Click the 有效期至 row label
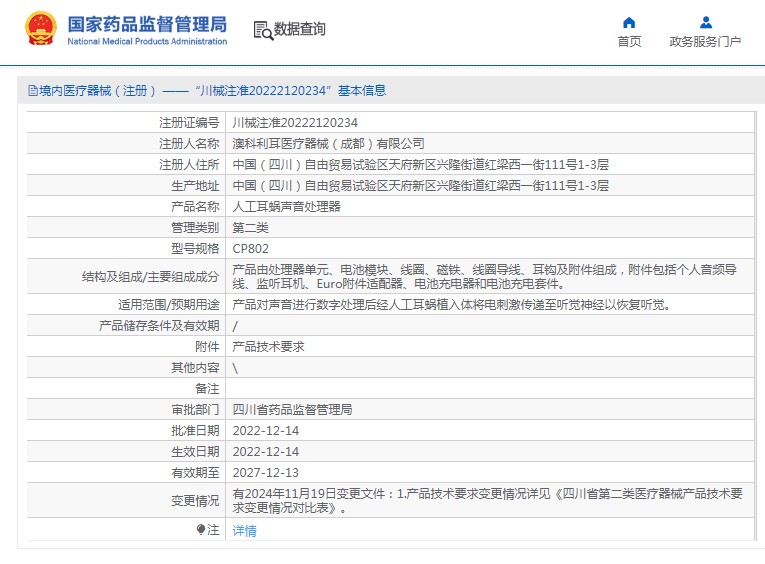The width and height of the screenshot is (765, 564). tap(195, 472)
